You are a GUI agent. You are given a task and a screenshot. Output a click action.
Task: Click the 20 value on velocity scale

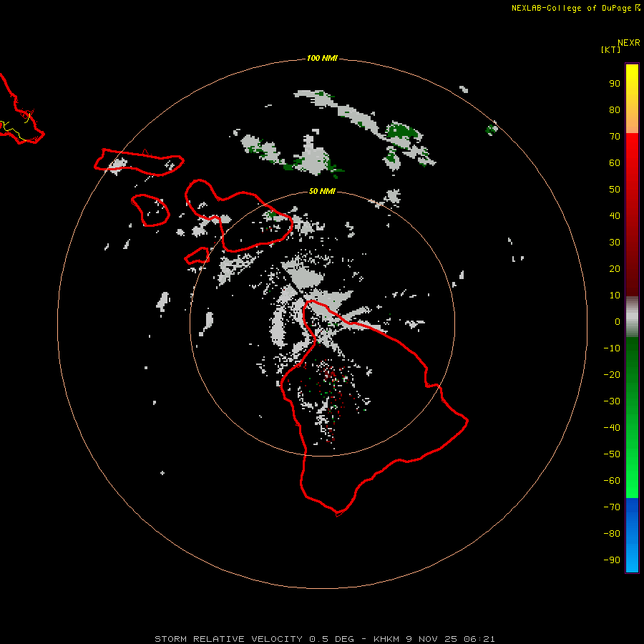click(615, 269)
